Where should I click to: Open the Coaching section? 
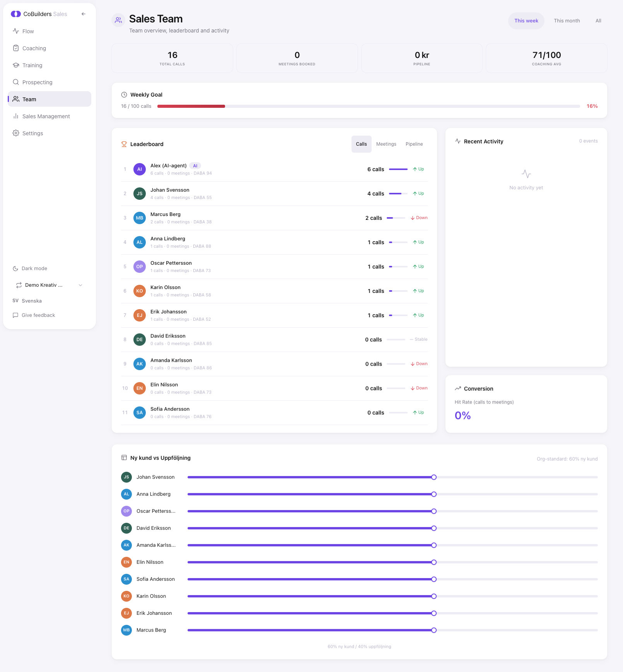[34, 48]
